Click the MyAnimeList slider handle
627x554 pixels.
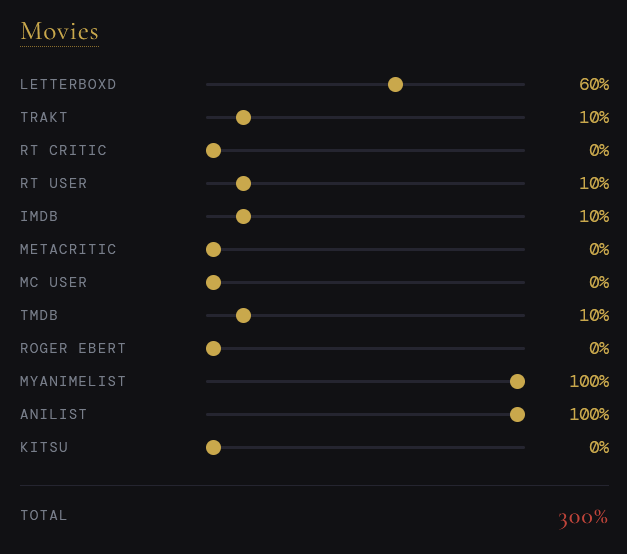pyautogui.click(x=517, y=382)
